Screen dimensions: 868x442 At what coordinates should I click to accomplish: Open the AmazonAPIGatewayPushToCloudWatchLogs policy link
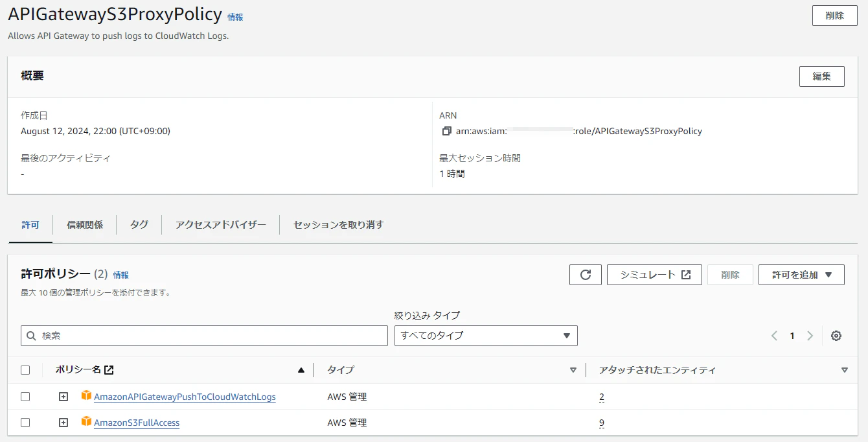click(x=185, y=397)
